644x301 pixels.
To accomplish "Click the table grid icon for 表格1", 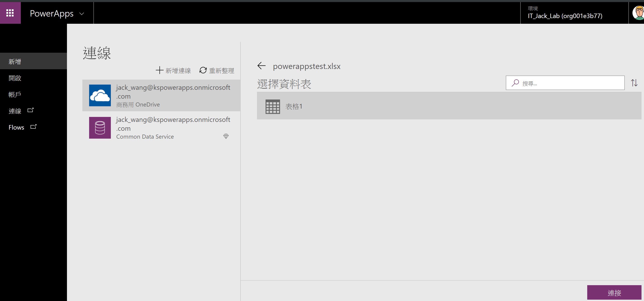I will [x=273, y=107].
